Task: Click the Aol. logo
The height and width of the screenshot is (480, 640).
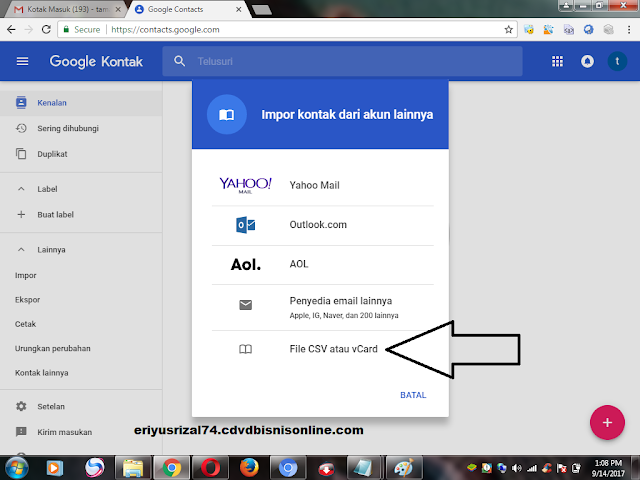Action: click(x=245, y=264)
